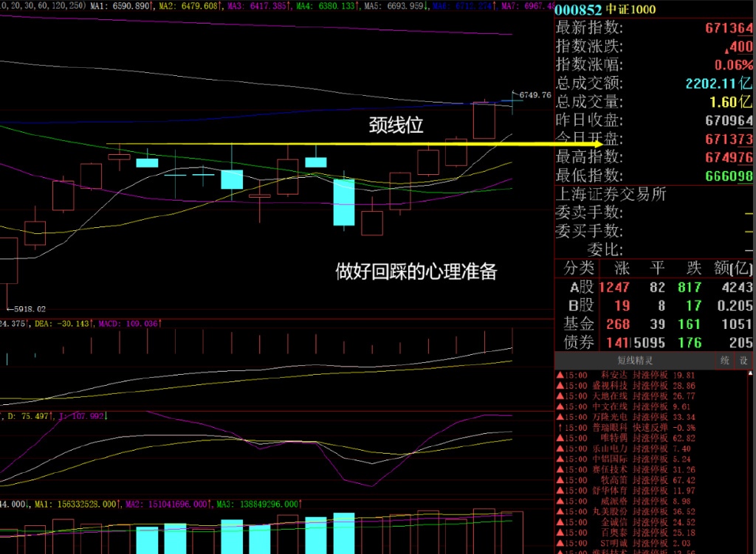Click the 最低指数 value 666098
756x554 pixels.
point(729,176)
